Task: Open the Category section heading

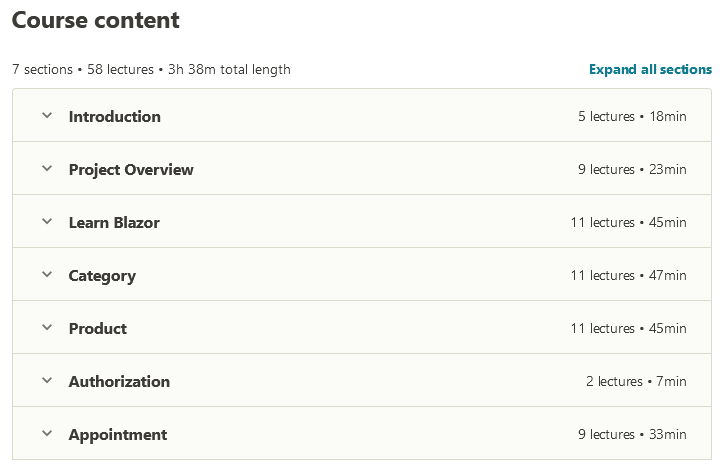Action: click(x=102, y=276)
